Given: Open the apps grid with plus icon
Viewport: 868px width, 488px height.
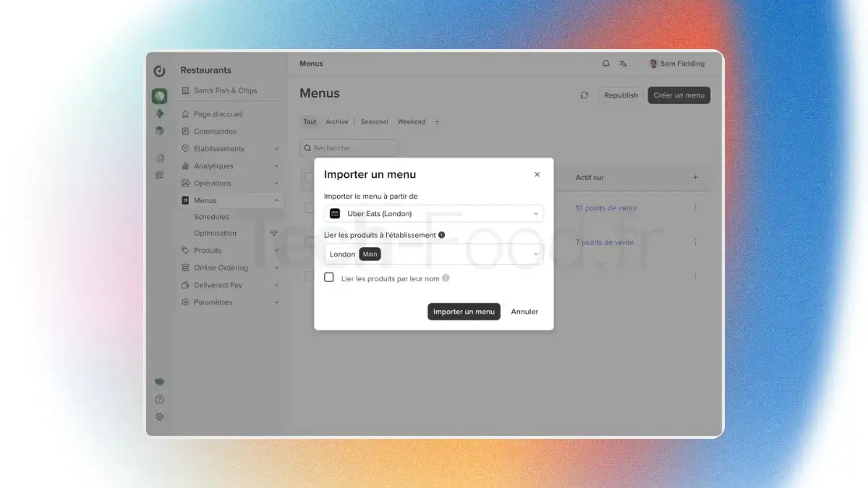Looking at the screenshot, I should (x=160, y=175).
